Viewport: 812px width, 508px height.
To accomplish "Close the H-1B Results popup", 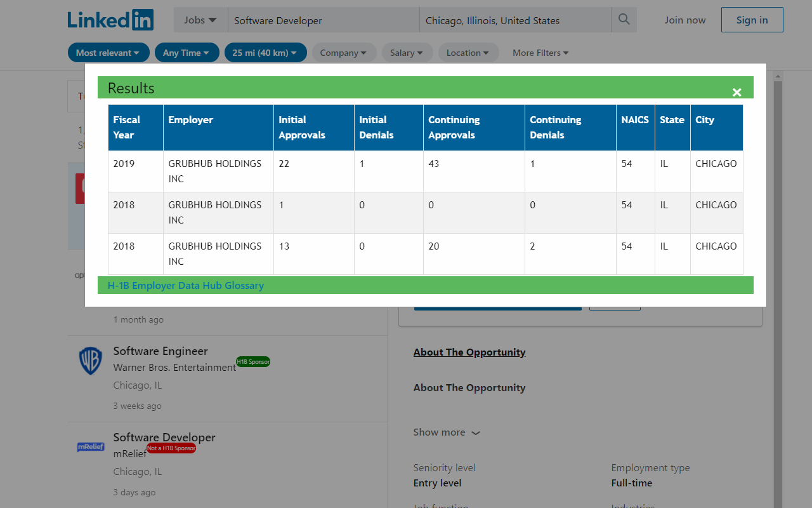I will 737,93.
